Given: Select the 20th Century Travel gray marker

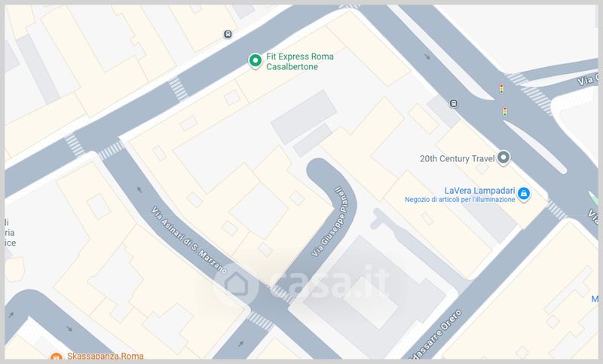Looking at the screenshot, I should click(x=504, y=158).
